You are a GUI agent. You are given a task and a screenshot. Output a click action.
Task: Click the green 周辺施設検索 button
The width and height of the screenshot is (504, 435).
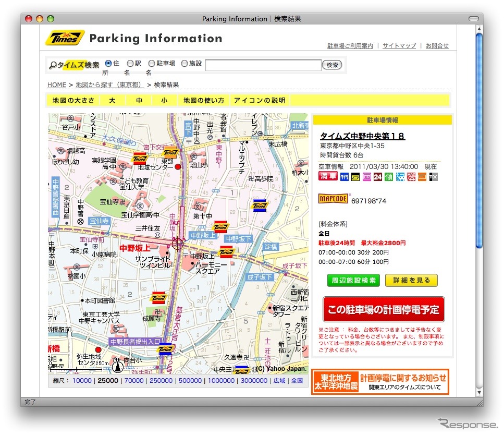(353, 281)
